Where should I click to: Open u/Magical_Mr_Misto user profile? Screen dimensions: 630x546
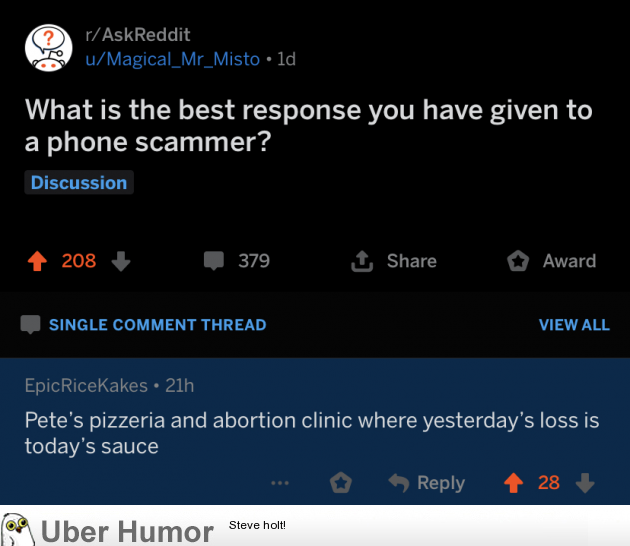pos(172,59)
